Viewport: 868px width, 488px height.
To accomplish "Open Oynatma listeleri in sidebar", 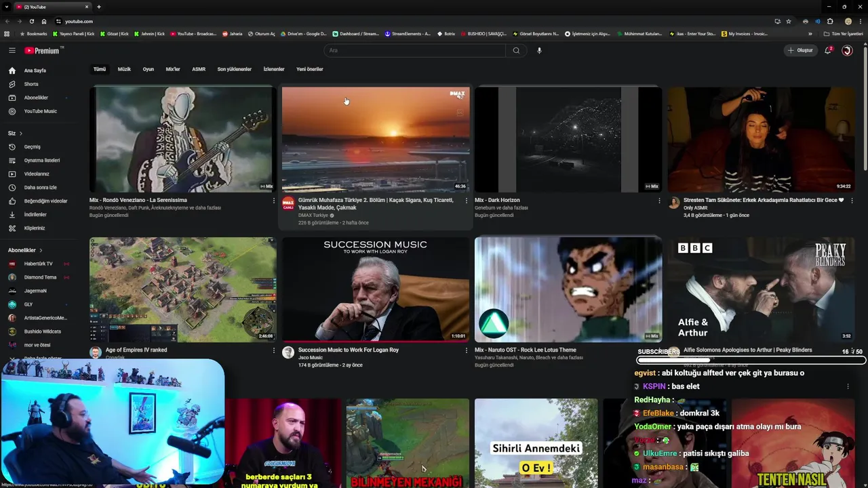I will click(x=42, y=160).
